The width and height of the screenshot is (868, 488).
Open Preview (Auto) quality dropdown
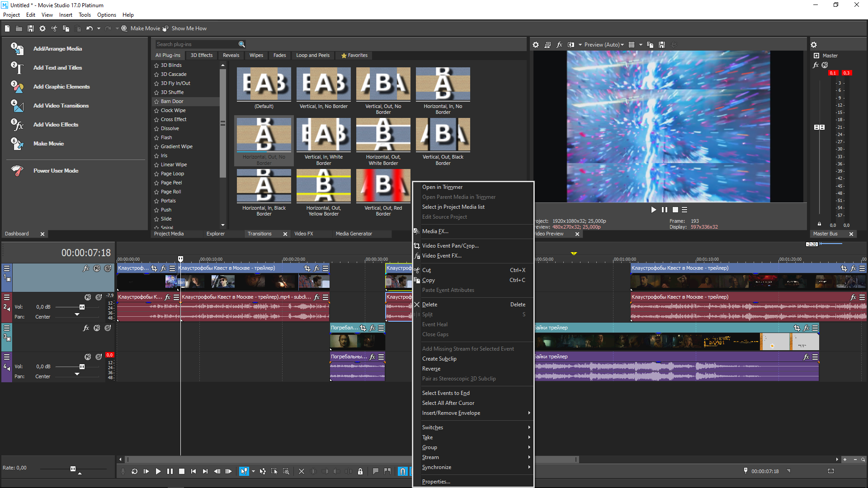click(604, 45)
